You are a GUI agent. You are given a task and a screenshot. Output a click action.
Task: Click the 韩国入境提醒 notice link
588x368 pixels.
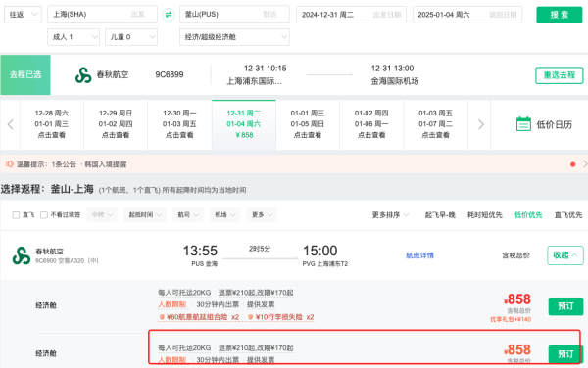pyautogui.click(x=106, y=164)
